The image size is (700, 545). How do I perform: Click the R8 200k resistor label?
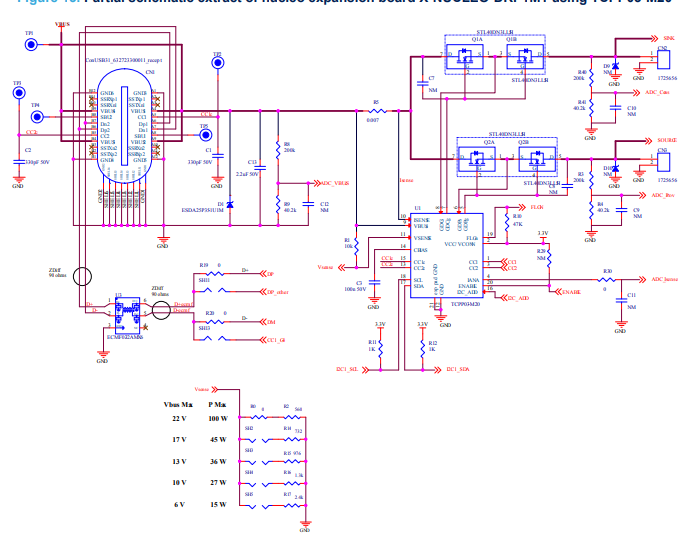click(x=289, y=147)
